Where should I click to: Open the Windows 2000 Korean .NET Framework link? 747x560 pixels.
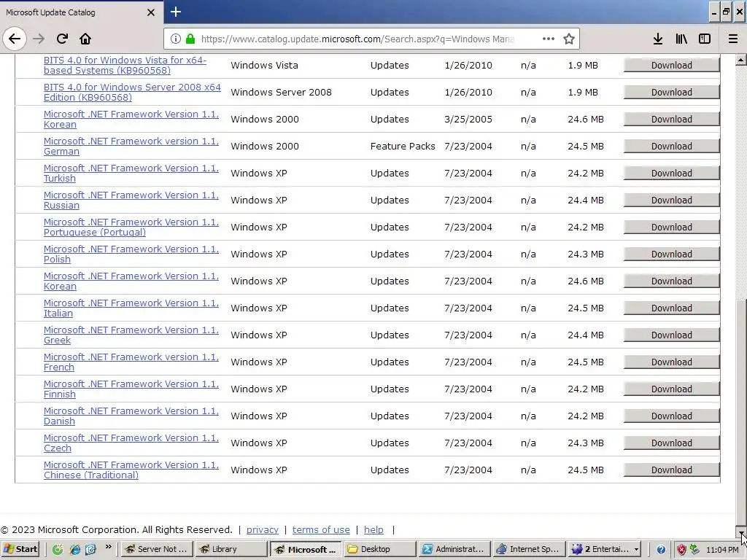pos(131,119)
